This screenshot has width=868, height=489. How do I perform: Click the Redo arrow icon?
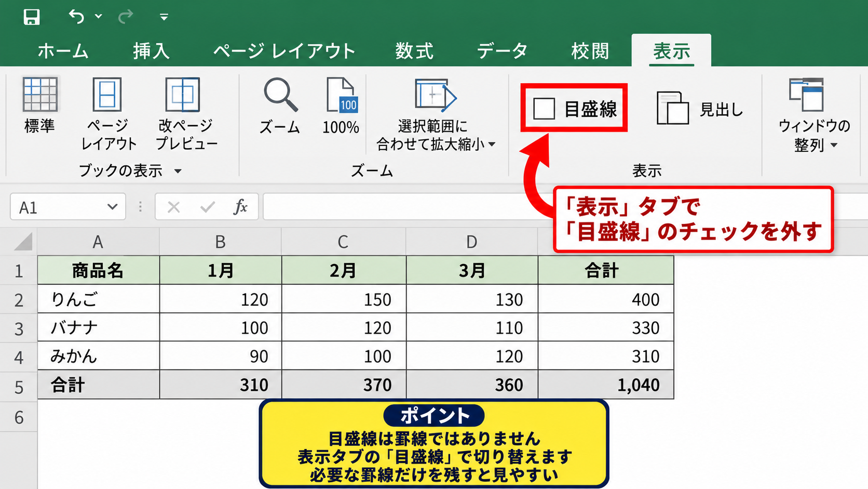(126, 17)
